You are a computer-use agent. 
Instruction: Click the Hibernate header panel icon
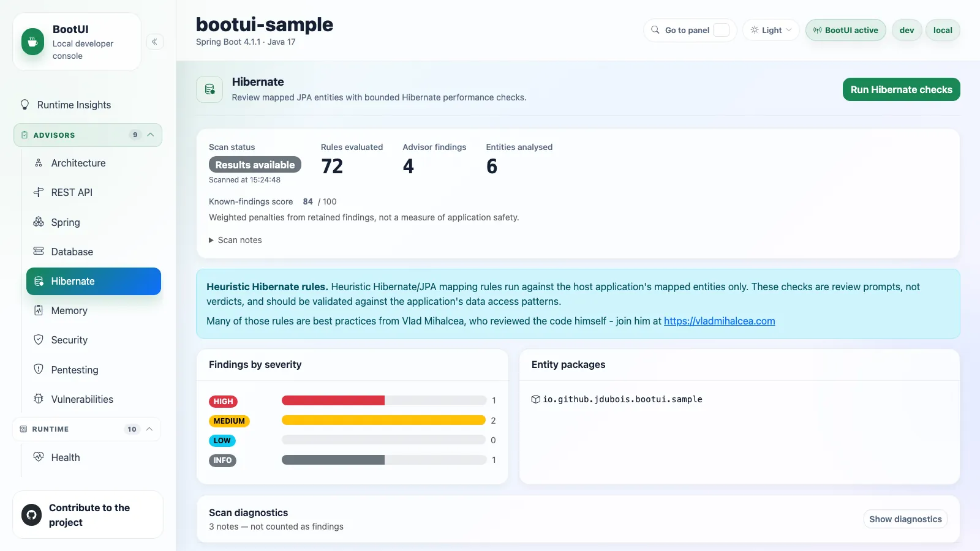click(x=209, y=89)
